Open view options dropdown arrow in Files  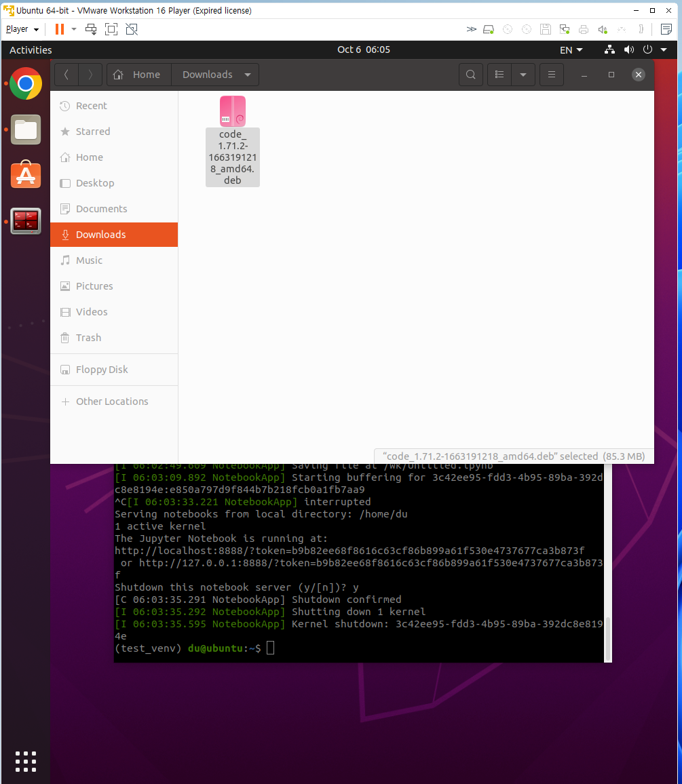tap(523, 75)
